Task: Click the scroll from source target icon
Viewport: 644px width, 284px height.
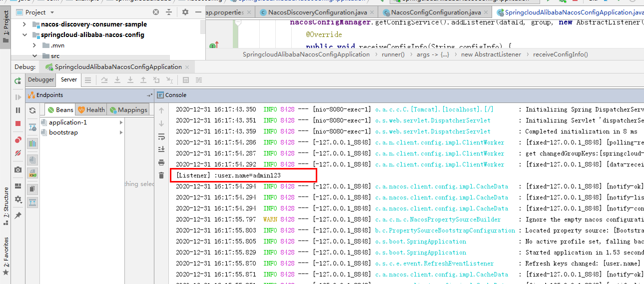Action: pos(156,12)
